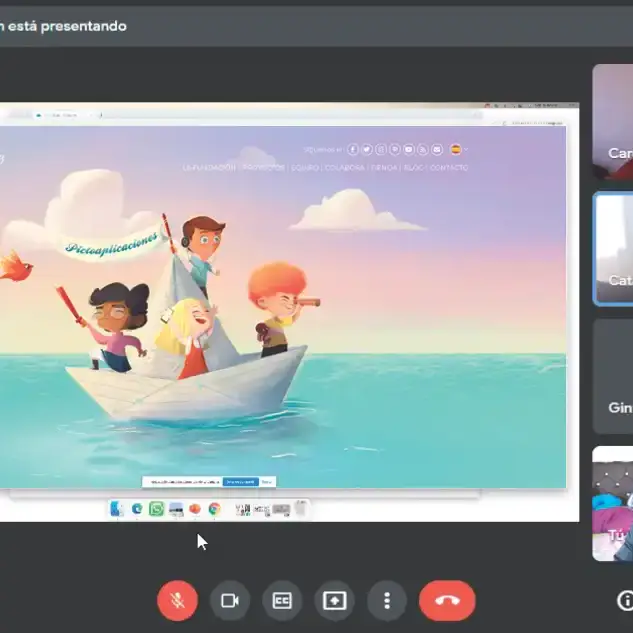Click the Chrome icon in the dock
Screen dimensions: 633x633
215,509
